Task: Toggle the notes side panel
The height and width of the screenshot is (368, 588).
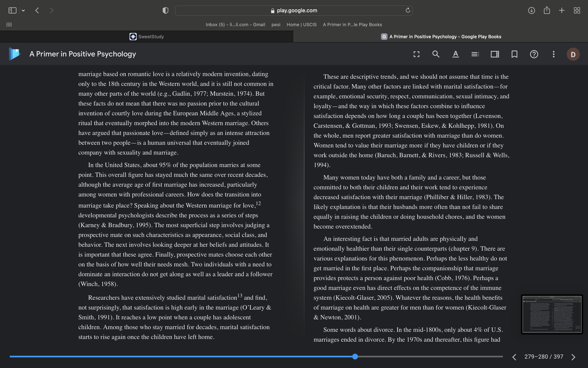Action: pyautogui.click(x=495, y=54)
